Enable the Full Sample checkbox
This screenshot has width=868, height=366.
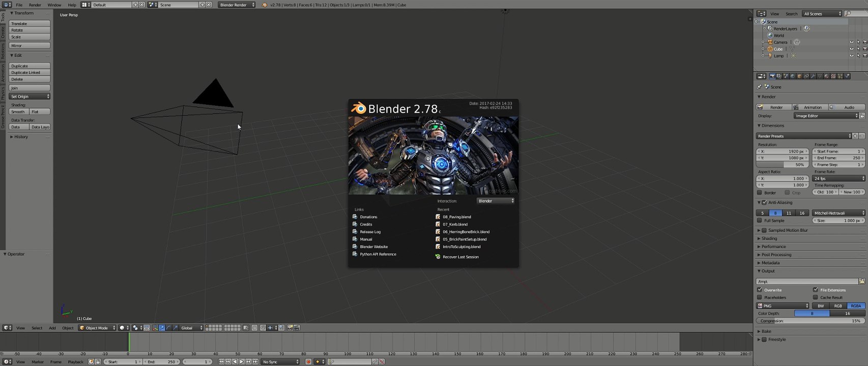[760, 221]
